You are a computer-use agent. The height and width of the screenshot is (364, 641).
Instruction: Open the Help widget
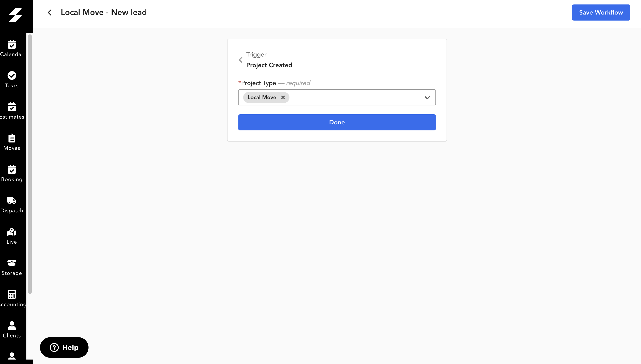[64, 347]
